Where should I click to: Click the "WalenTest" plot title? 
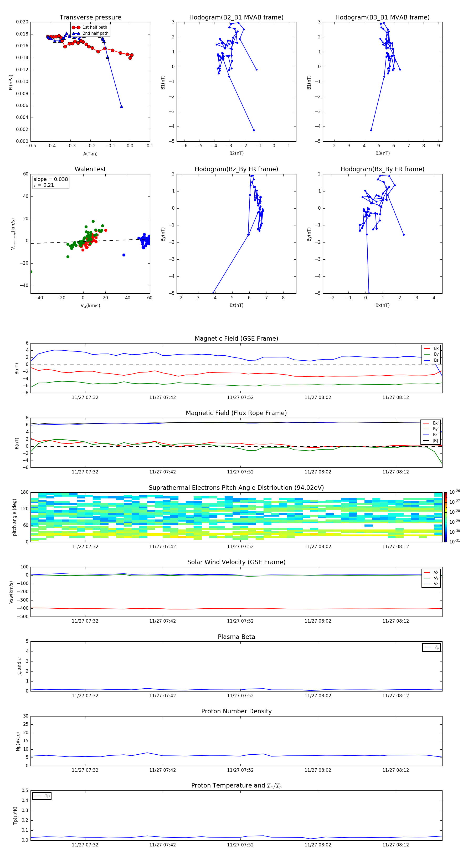tap(90, 169)
